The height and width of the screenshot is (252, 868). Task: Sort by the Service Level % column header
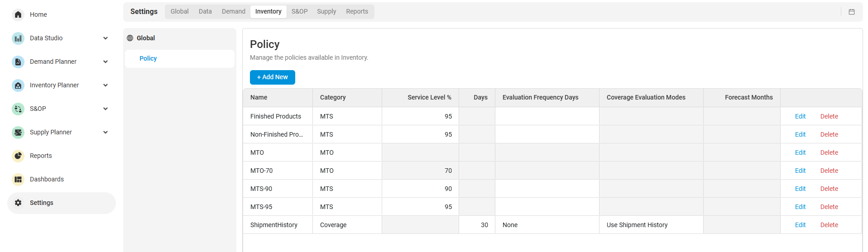pos(429,97)
